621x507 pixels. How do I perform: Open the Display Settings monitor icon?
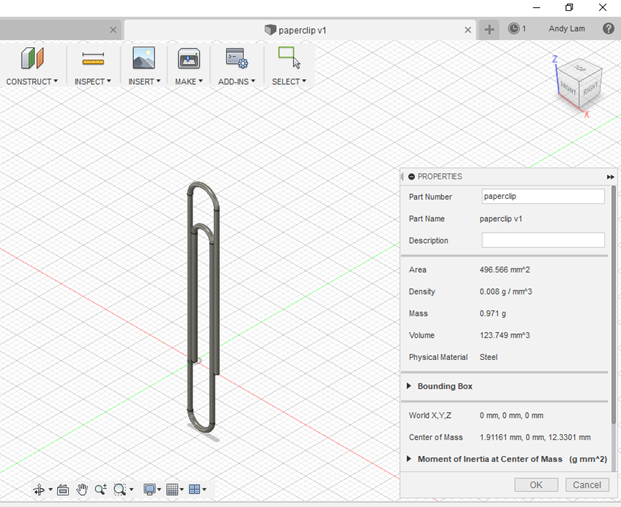(x=150, y=490)
